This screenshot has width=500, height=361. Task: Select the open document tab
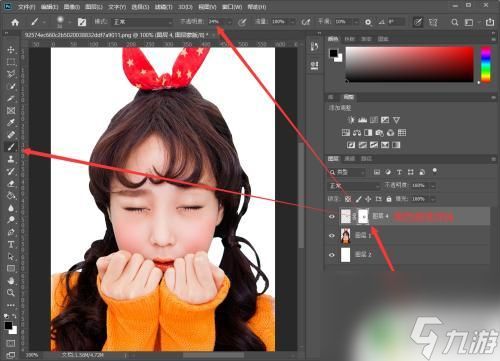(x=116, y=35)
